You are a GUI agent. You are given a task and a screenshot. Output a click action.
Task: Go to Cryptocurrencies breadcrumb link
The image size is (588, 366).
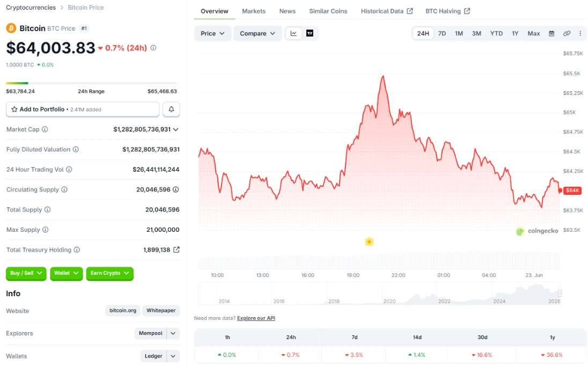tap(31, 8)
